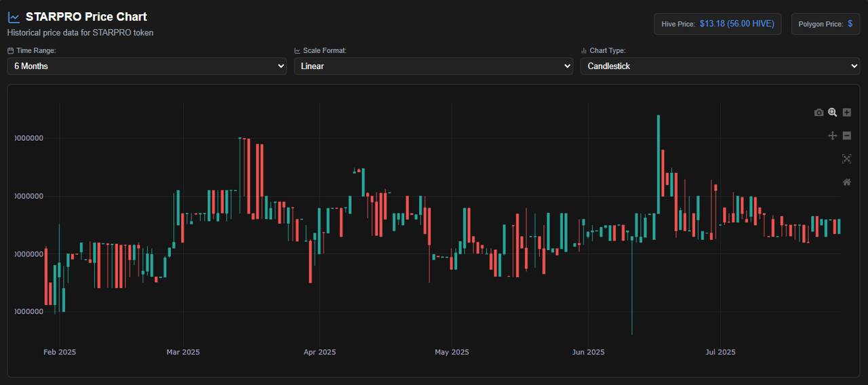Click chart line icon beside STARPRO title
This screenshot has height=385, width=868.
(14, 18)
